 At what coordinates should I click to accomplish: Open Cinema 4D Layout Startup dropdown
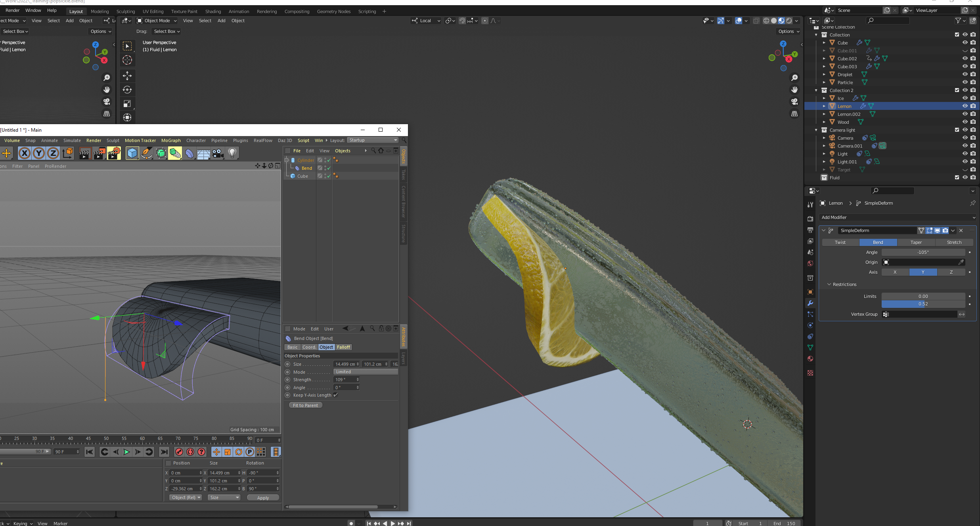373,140
